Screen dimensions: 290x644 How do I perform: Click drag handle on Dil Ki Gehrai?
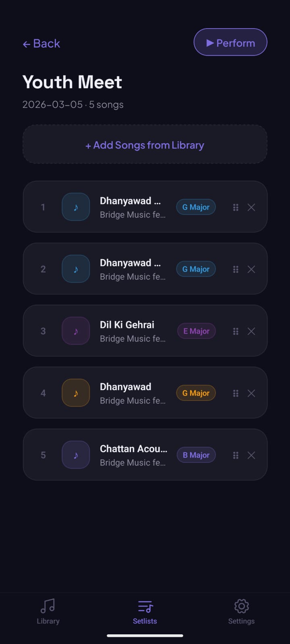click(x=236, y=331)
